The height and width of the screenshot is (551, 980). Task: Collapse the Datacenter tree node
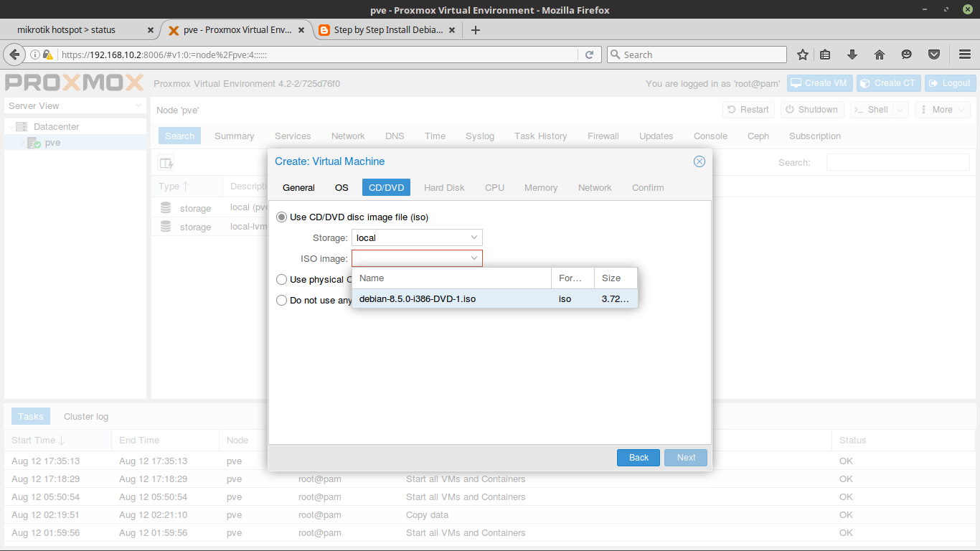click(x=10, y=126)
